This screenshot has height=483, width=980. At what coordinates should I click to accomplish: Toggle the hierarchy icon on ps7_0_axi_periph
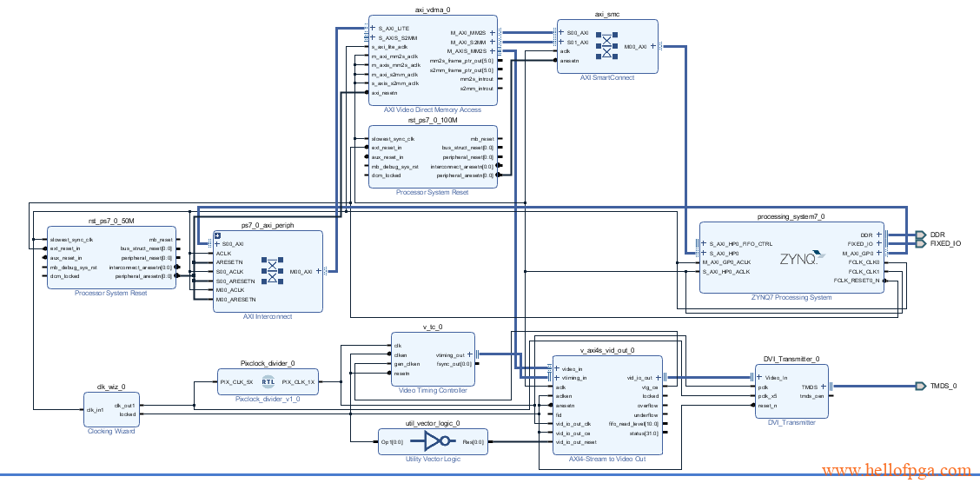coord(218,235)
